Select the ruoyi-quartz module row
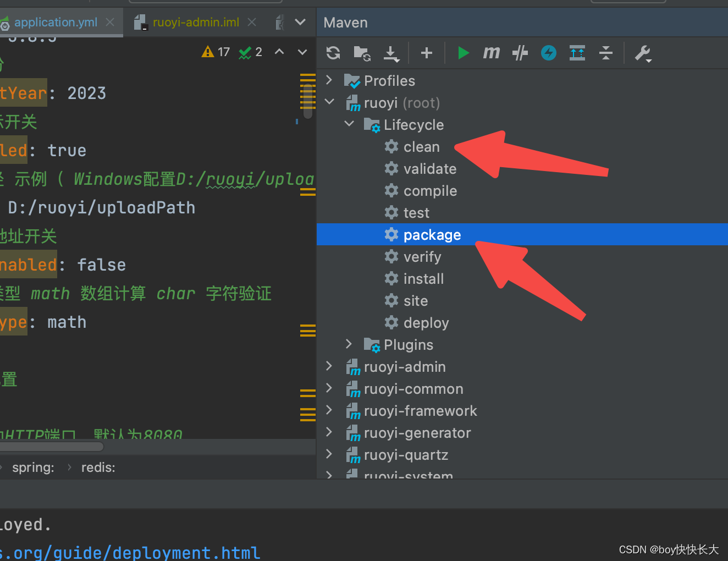Screen dimensions: 728x561 coord(522,455)
